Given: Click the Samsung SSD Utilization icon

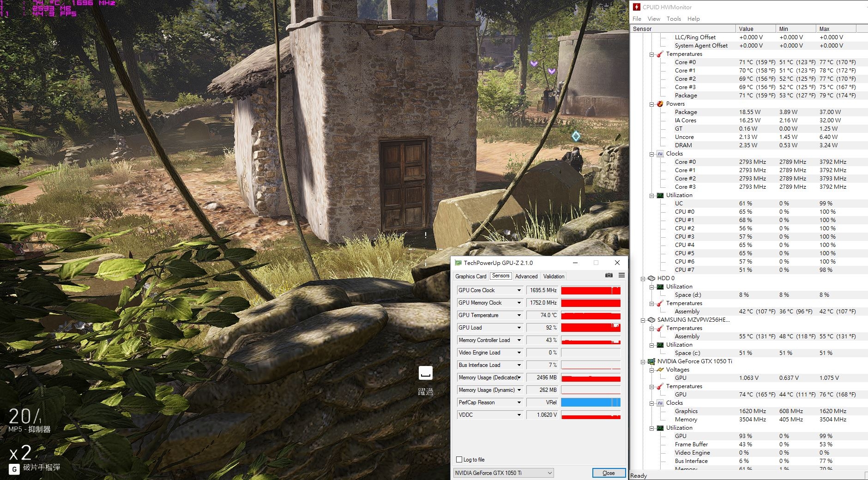Looking at the screenshot, I should click(660, 345).
